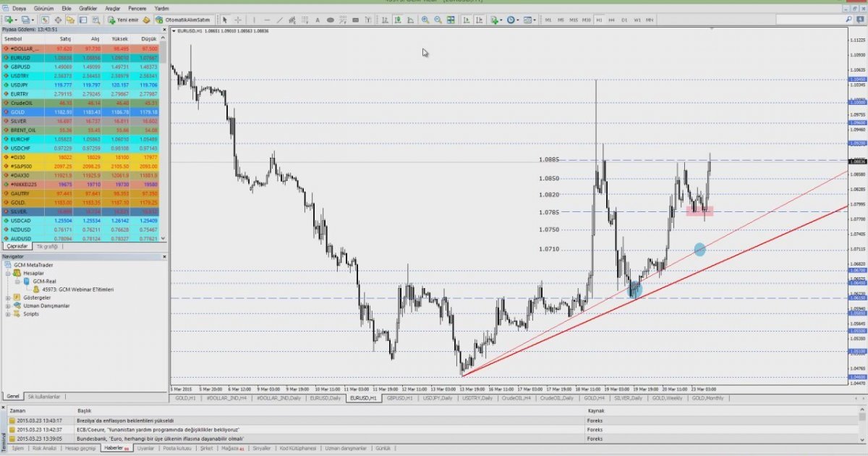Open the Bundesbank news headline
Screen dimensions: 868x456
pos(160,438)
